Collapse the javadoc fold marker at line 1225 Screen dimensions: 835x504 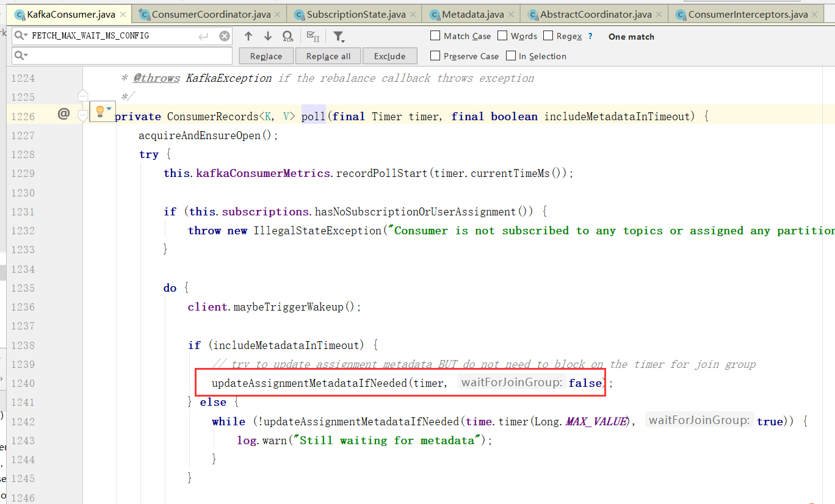83,96
